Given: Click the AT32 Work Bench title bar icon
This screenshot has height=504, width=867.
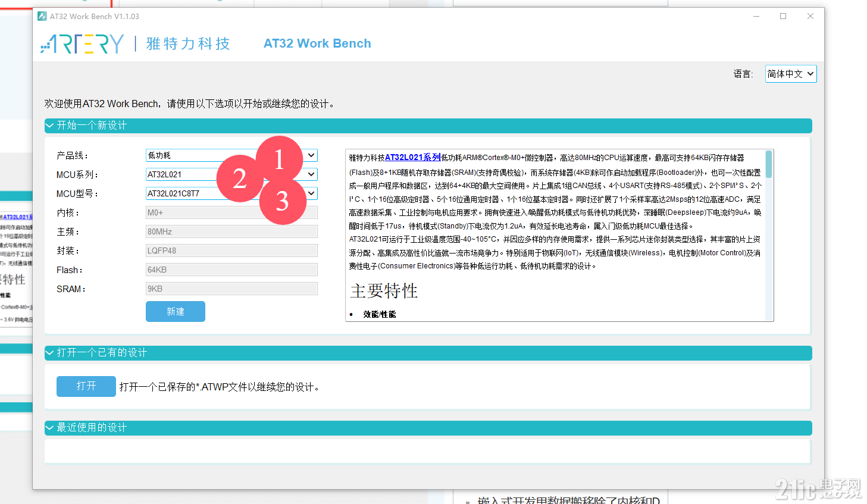Looking at the screenshot, I should (42, 16).
